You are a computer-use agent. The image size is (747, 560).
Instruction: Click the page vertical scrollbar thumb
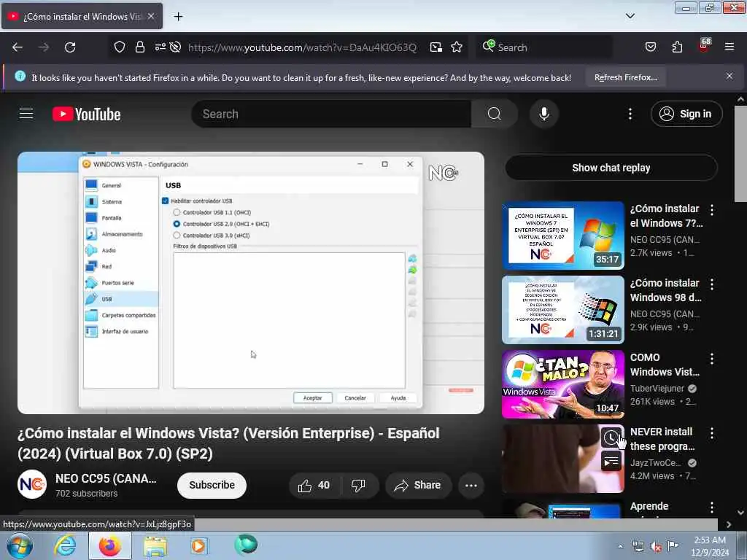(740, 153)
